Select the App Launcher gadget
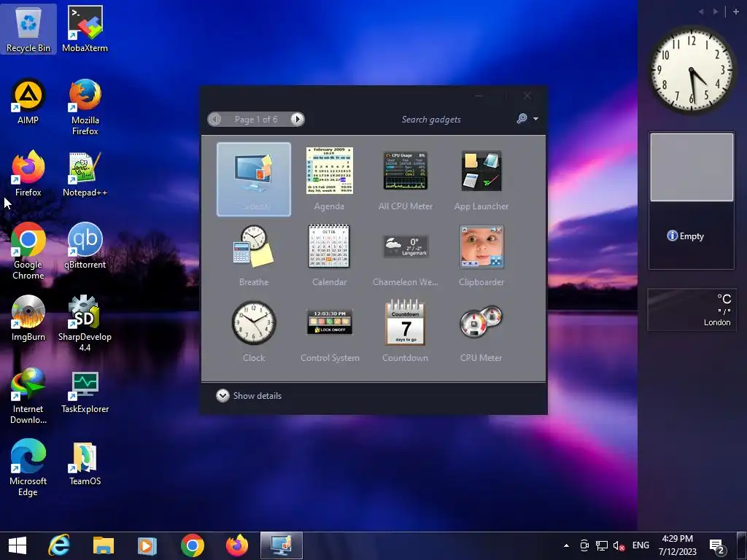The width and height of the screenshot is (747, 560). [481, 179]
